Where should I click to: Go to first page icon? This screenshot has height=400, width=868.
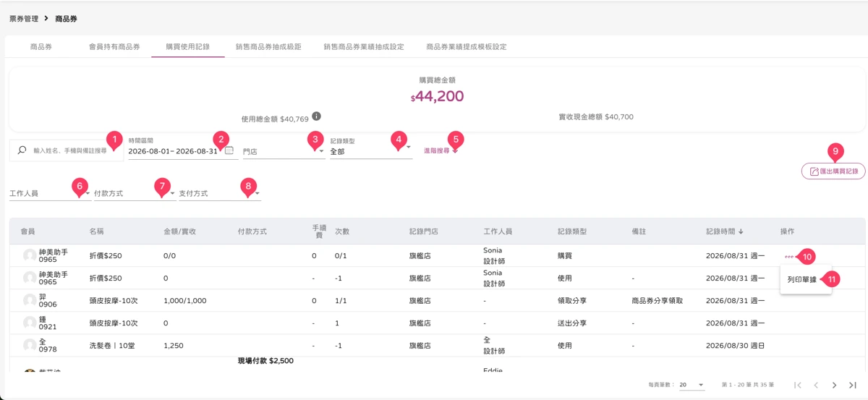coord(798,385)
